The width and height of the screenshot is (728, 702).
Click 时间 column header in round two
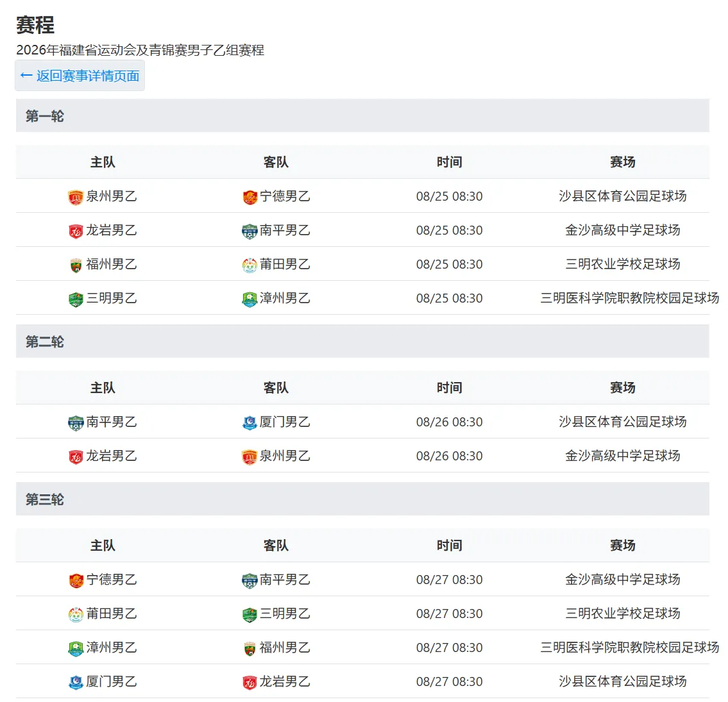[450, 387]
